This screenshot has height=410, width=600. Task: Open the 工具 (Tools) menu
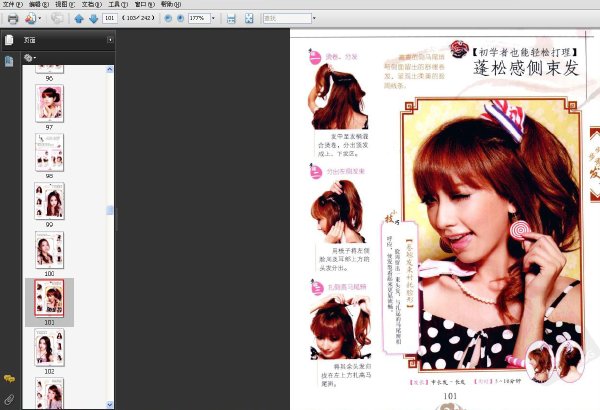click(x=118, y=5)
